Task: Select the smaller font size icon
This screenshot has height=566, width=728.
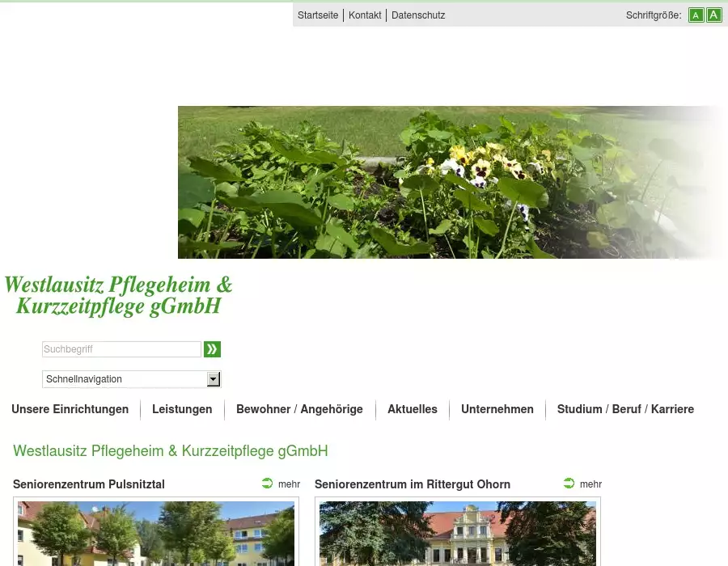Action: [x=696, y=15]
